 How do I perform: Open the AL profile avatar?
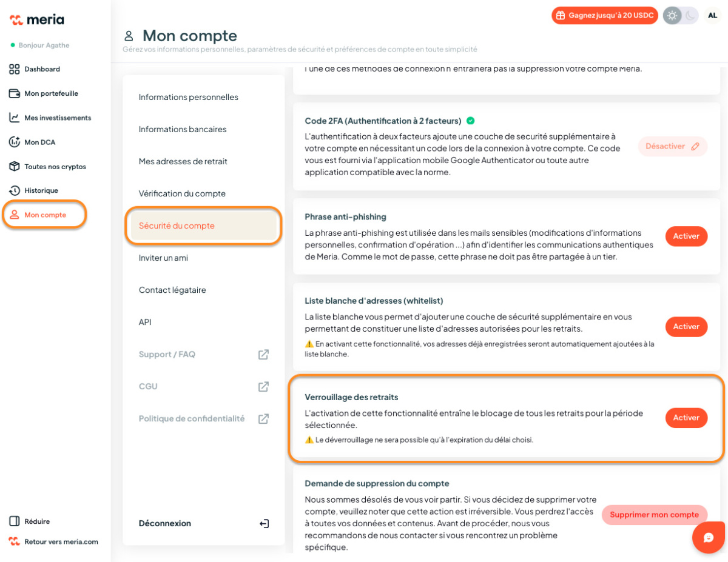pos(713,16)
